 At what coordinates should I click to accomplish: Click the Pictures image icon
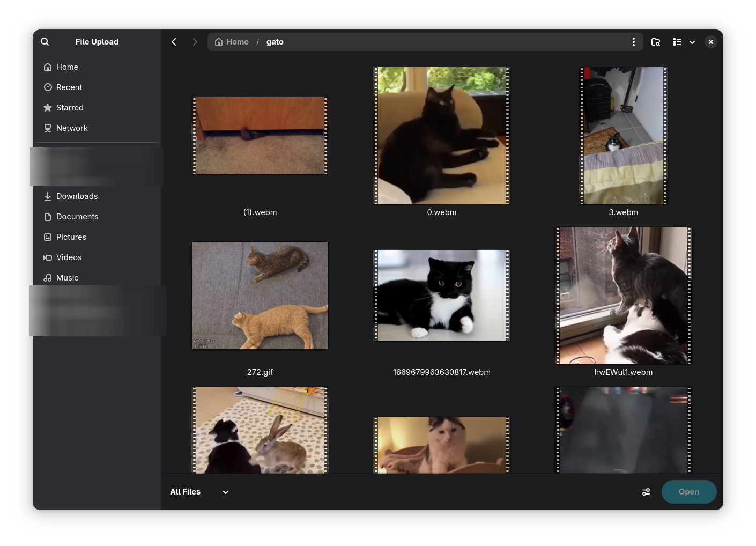48,237
